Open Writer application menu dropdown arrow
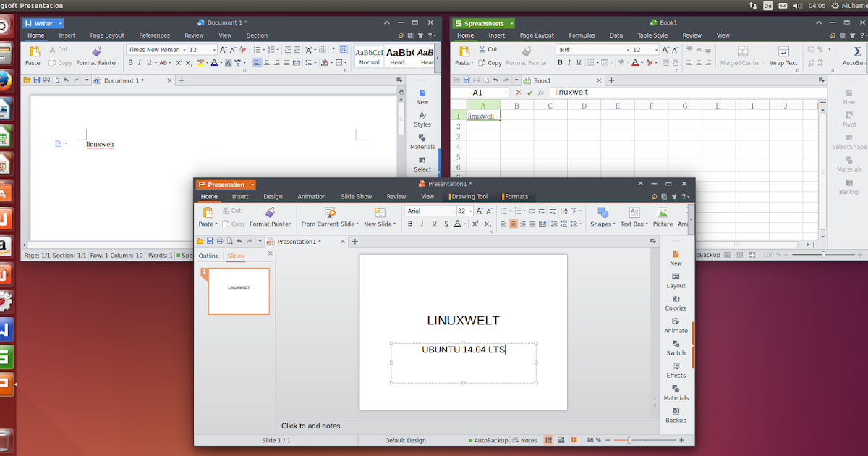868x456 pixels. point(61,23)
